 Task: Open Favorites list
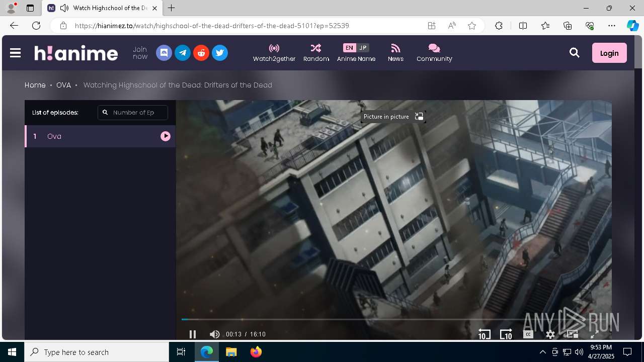point(545,26)
